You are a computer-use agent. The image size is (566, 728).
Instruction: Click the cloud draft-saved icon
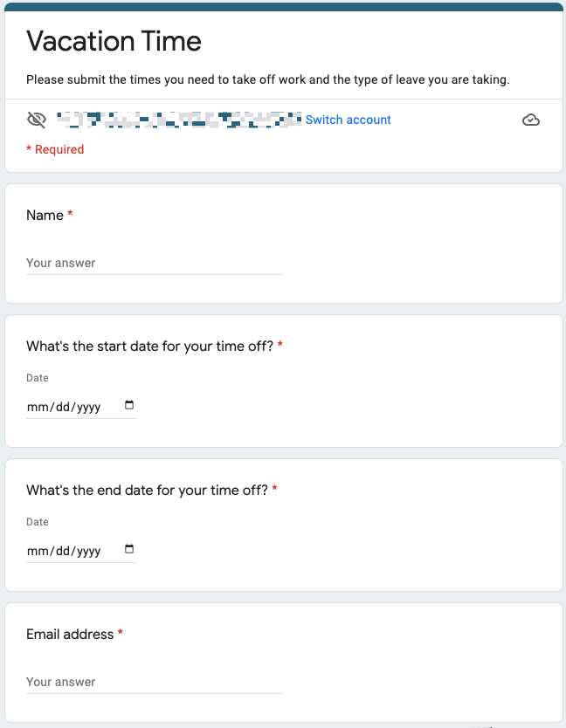click(x=531, y=120)
